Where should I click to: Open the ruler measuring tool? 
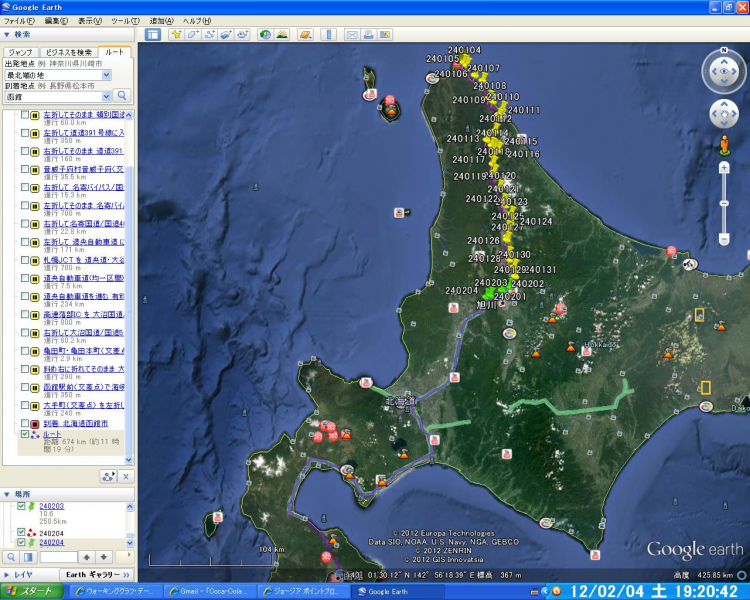[328, 34]
